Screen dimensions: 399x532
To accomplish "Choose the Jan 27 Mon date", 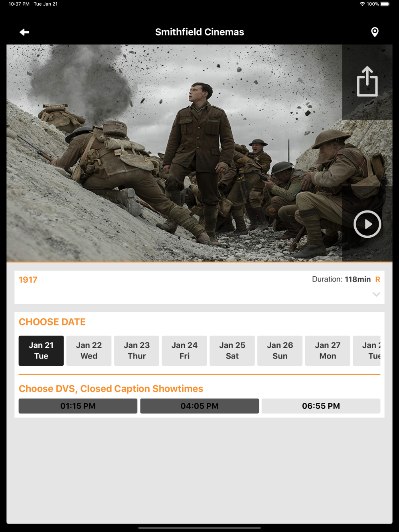I will [x=328, y=351].
